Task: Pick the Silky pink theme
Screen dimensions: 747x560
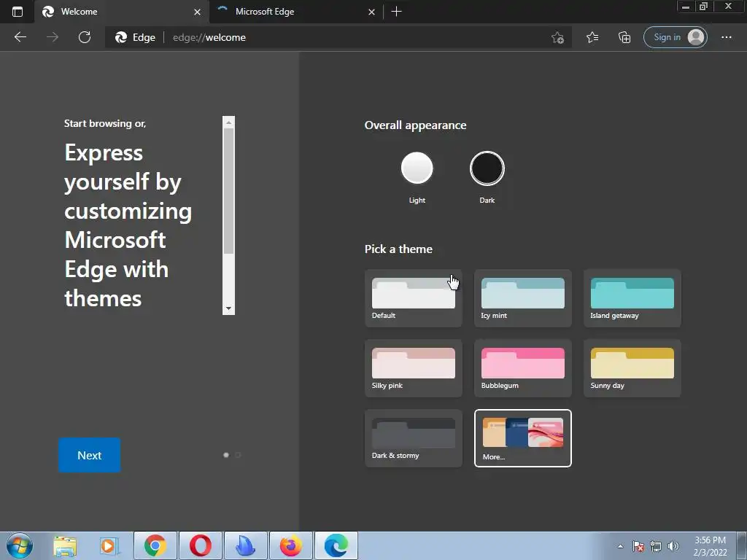Action: tap(413, 368)
